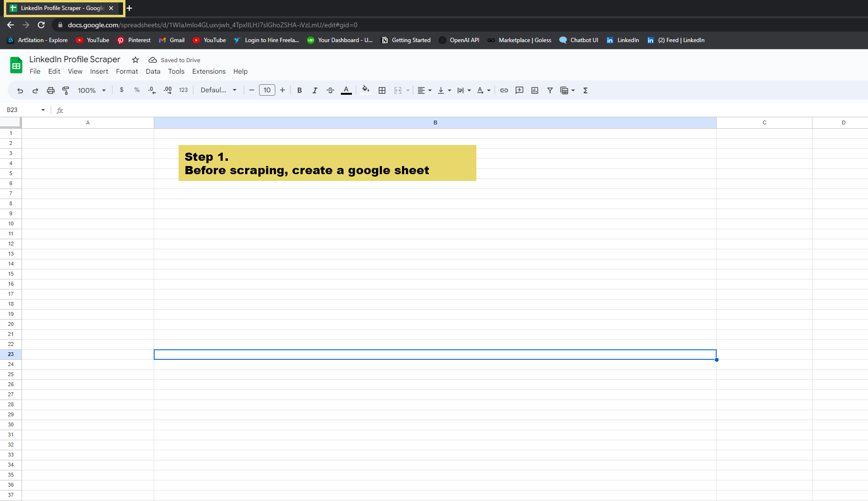Decrease decimal places icon
The image size is (868, 501).
(152, 90)
